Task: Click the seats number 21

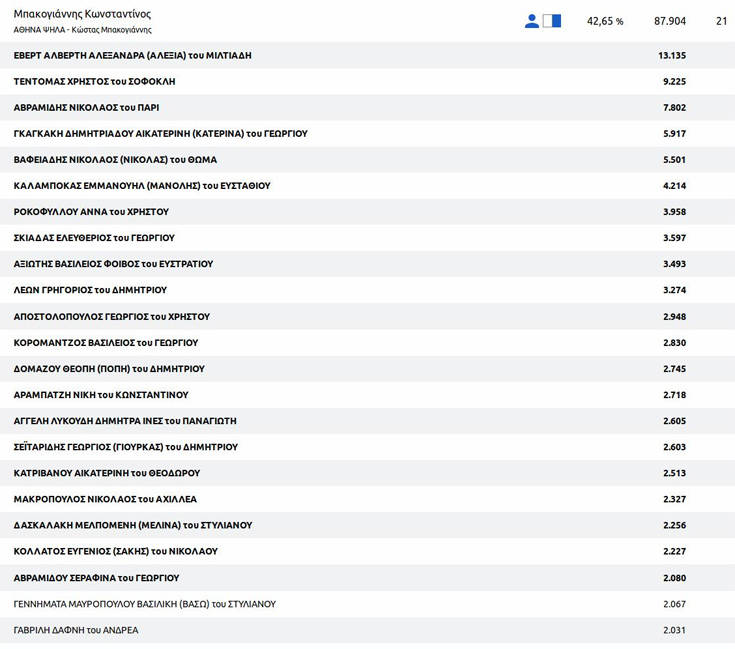Action: [x=721, y=21]
